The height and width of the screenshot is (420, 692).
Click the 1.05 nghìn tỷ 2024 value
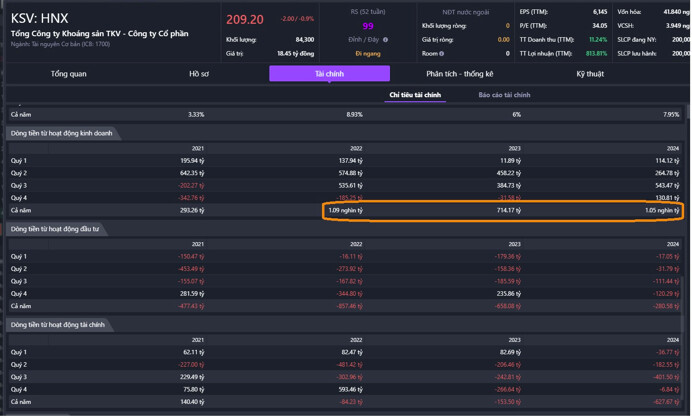662,211
